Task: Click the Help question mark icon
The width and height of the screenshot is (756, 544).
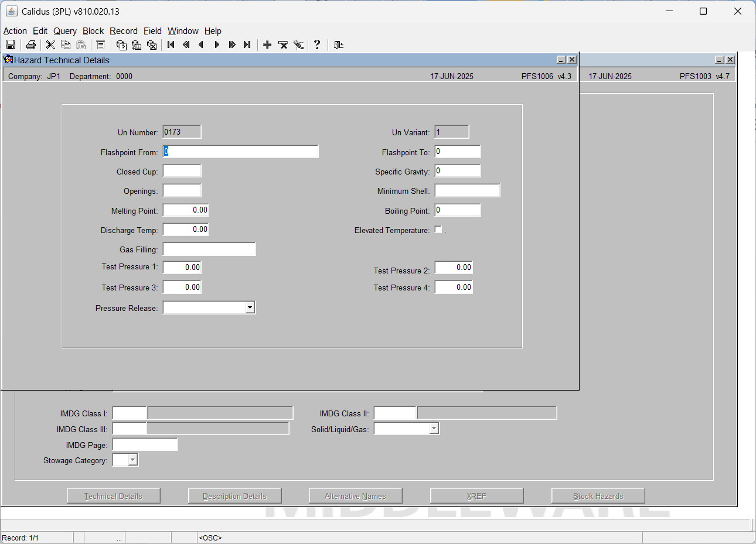Action: [317, 45]
